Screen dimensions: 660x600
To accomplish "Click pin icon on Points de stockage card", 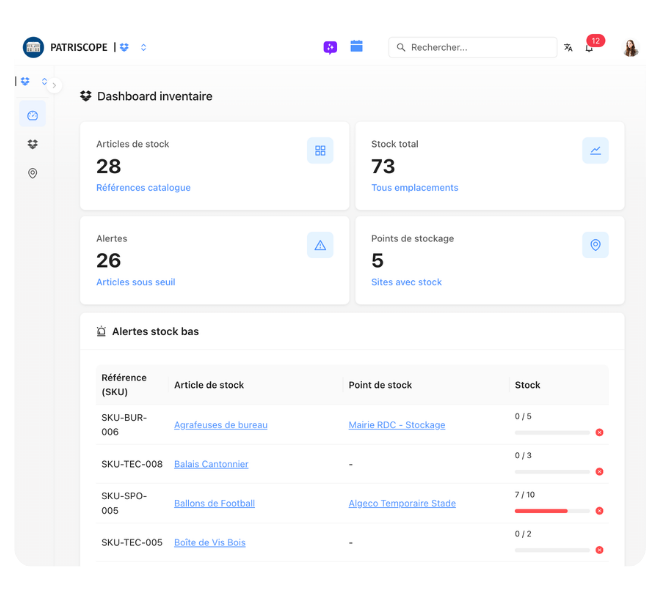I will tap(595, 245).
